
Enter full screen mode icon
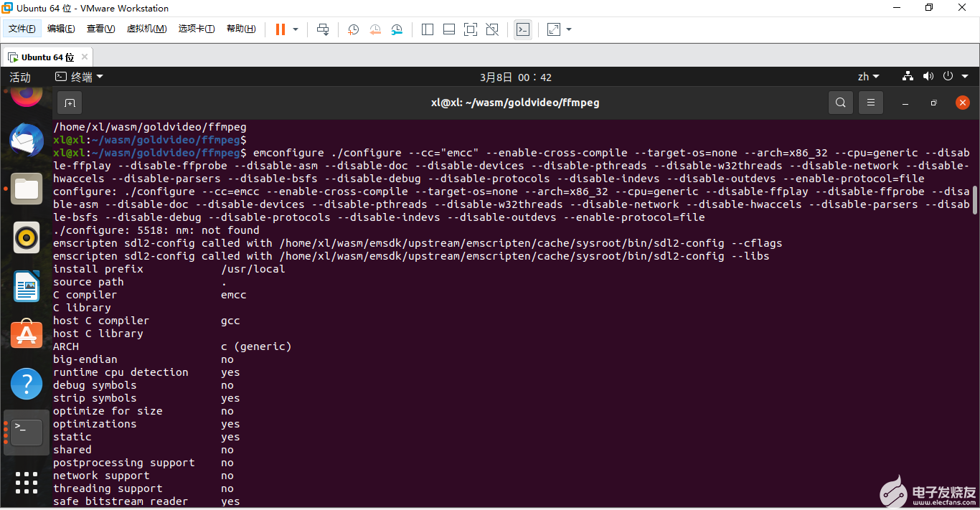[471, 29]
